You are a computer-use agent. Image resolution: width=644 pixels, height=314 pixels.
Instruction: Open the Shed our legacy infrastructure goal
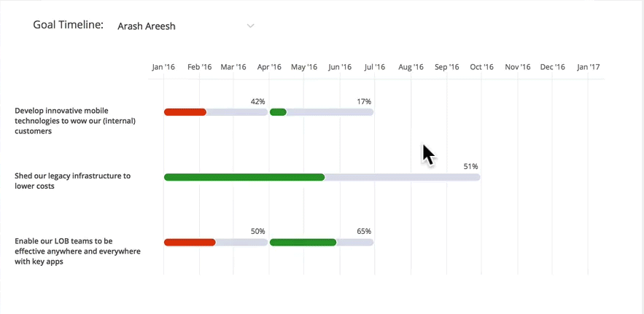pyautogui.click(x=73, y=181)
